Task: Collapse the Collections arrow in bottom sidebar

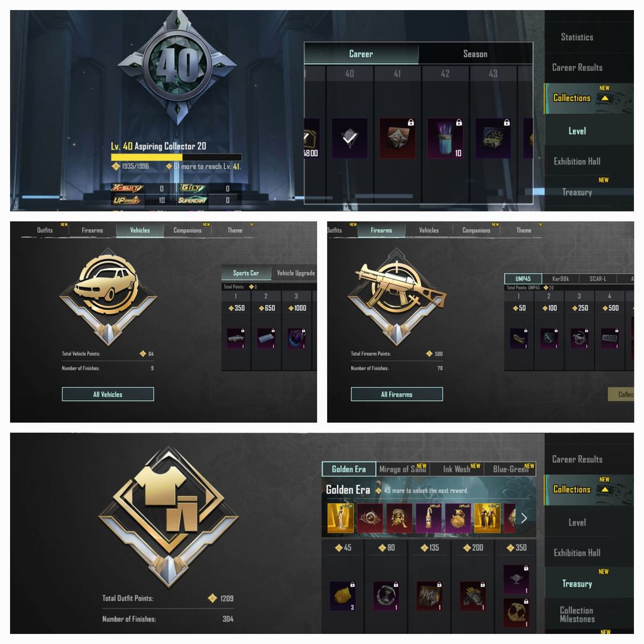Action: [x=605, y=489]
